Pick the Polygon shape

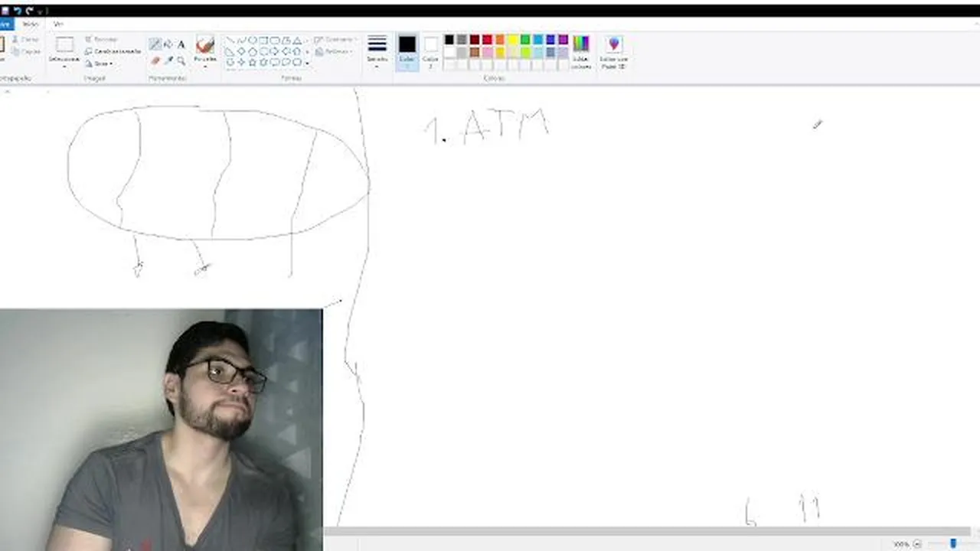coord(286,40)
